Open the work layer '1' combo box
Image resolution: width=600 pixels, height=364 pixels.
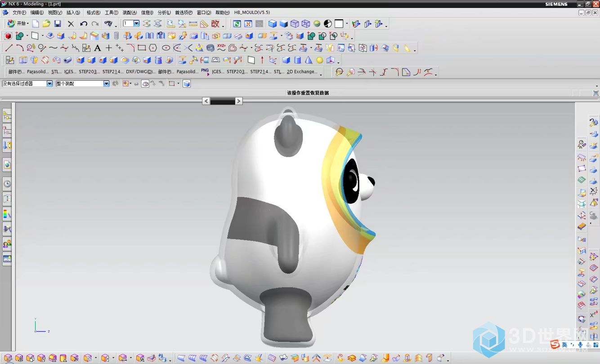tap(131, 23)
